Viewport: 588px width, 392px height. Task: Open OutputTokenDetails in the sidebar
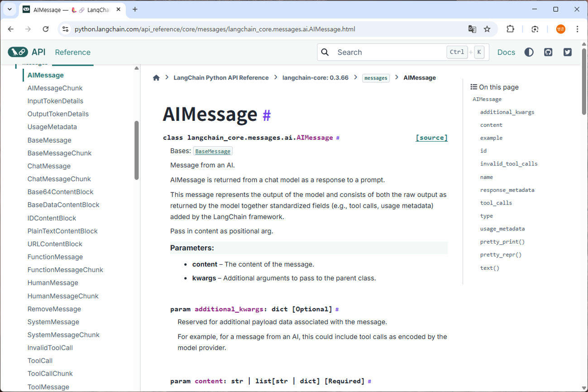click(58, 114)
